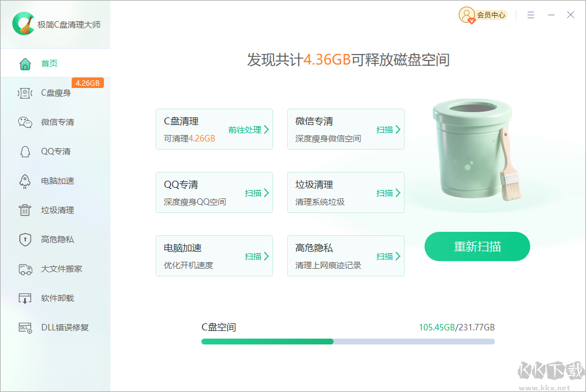The image size is (586, 392).
Task: Open 会员中心 label
Action: (491, 15)
